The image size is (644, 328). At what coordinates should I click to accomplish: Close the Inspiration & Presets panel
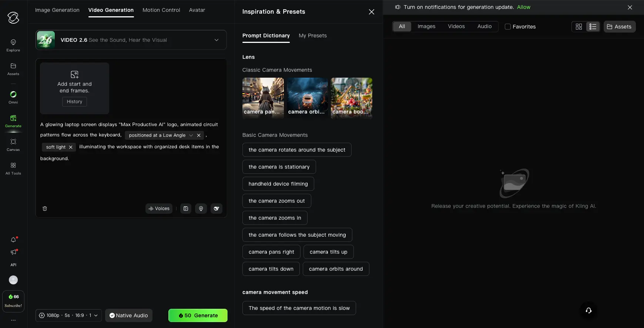[372, 12]
